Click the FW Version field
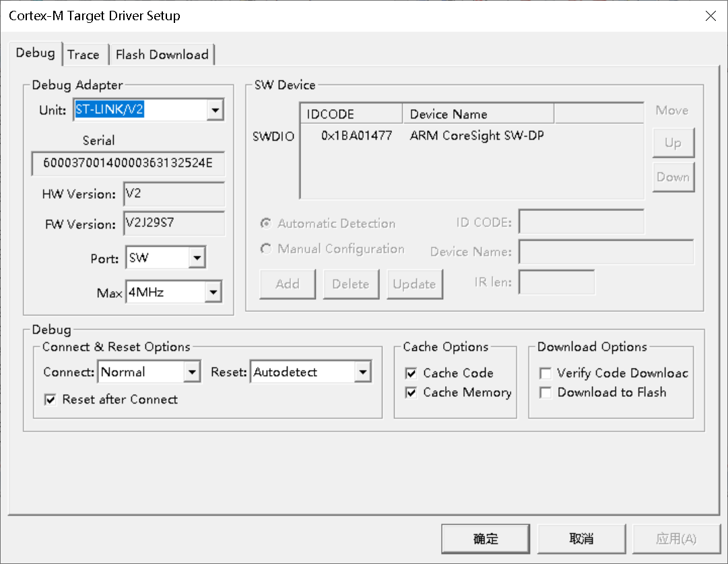The height and width of the screenshot is (564, 728). pyautogui.click(x=174, y=224)
